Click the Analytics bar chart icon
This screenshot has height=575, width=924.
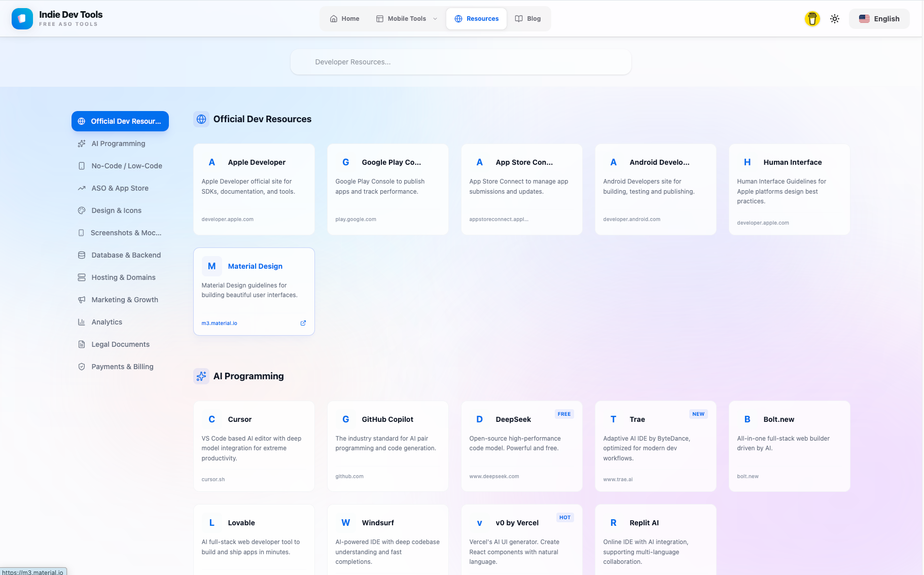(x=82, y=322)
